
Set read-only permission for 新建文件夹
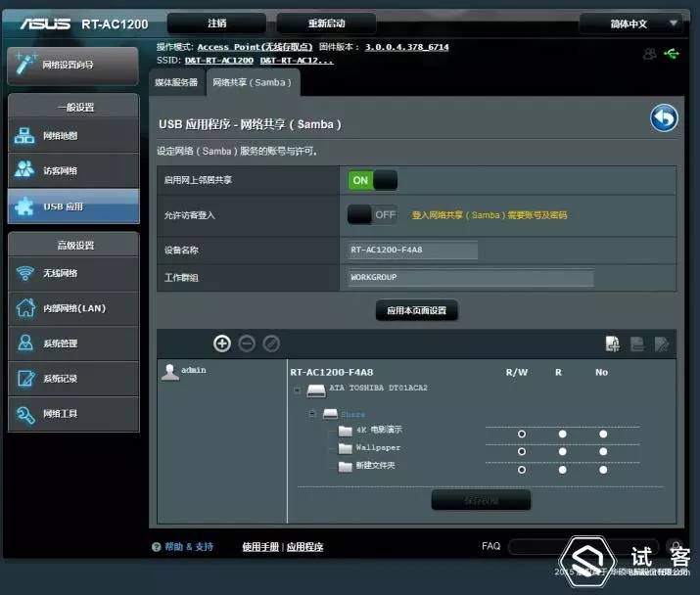(x=563, y=470)
